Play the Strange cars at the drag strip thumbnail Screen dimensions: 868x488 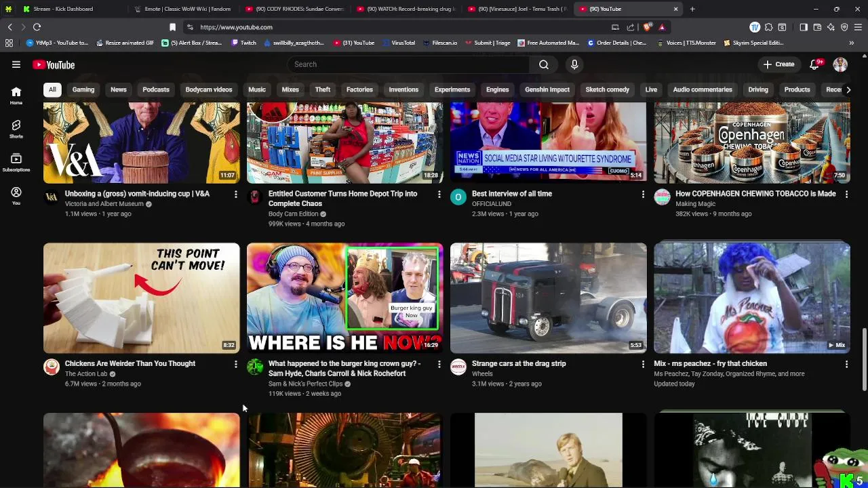tap(548, 298)
